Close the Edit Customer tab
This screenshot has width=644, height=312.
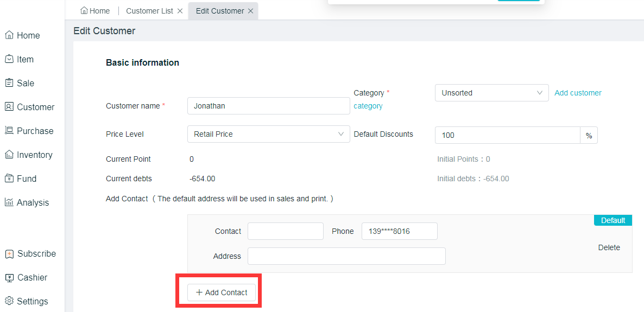pos(250,11)
